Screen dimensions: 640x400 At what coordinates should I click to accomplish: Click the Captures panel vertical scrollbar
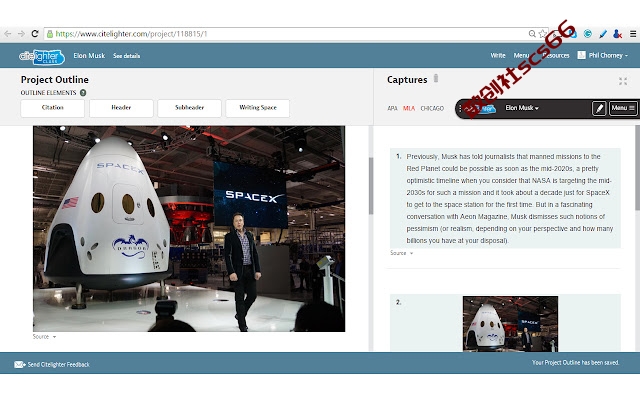tap(637, 168)
